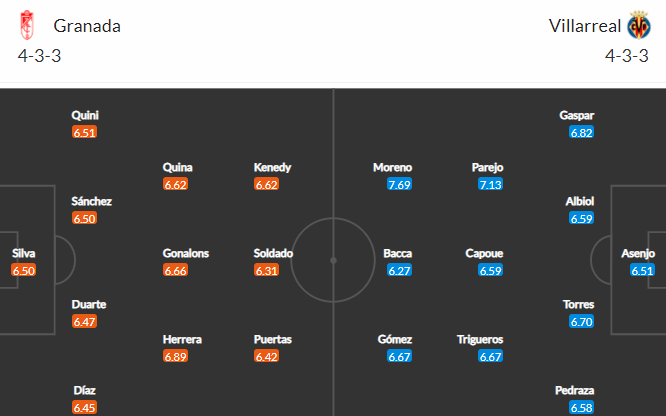Click Moreno's 7.69 rating badge
The height and width of the screenshot is (416, 666).
pos(399,185)
